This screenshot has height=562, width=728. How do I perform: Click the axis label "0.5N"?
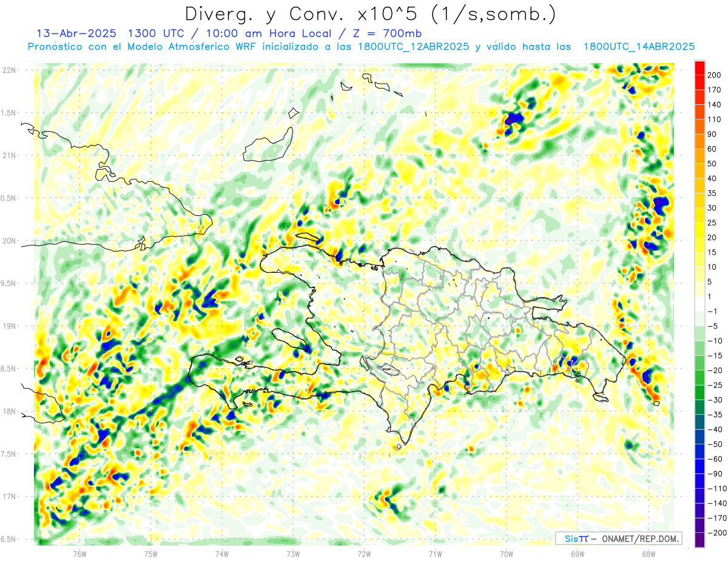[10, 198]
